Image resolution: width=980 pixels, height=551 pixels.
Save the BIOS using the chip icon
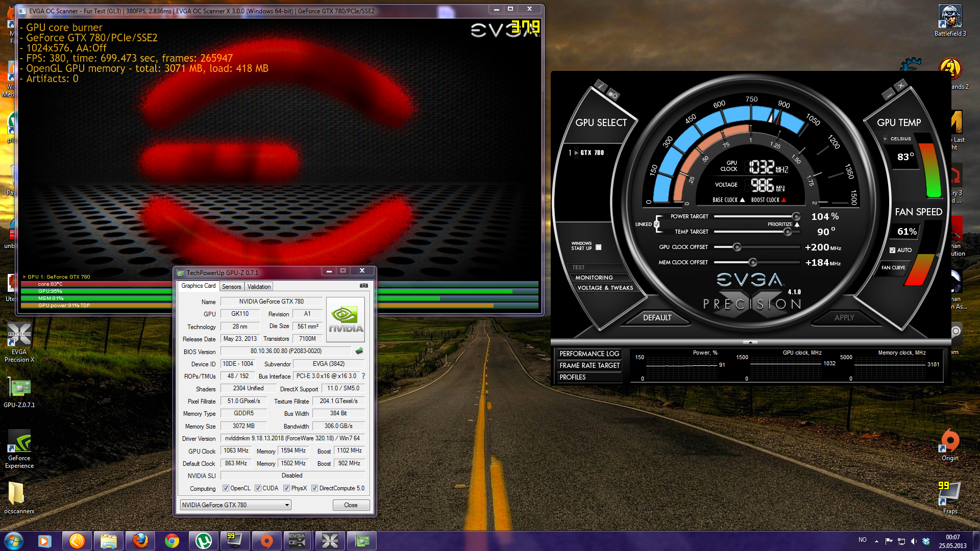pos(359,351)
